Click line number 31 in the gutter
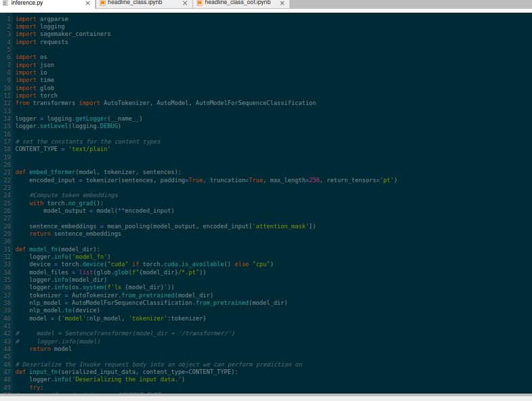This screenshot has height=401, width=532. 7,249
